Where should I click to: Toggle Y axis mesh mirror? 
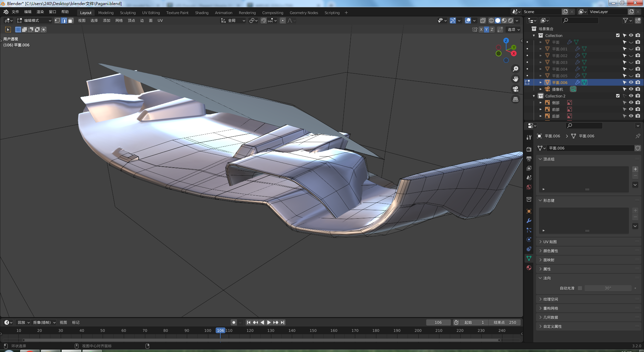coord(486,30)
